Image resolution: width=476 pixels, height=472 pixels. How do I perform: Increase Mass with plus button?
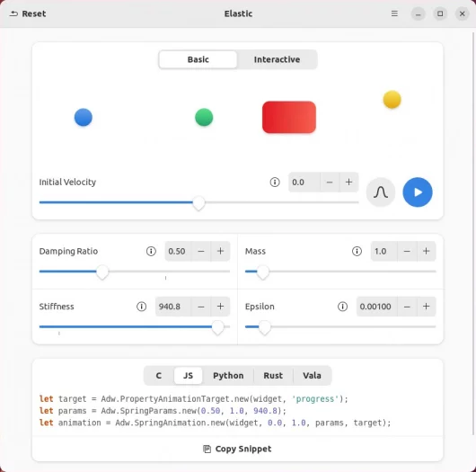[x=427, y=251]
